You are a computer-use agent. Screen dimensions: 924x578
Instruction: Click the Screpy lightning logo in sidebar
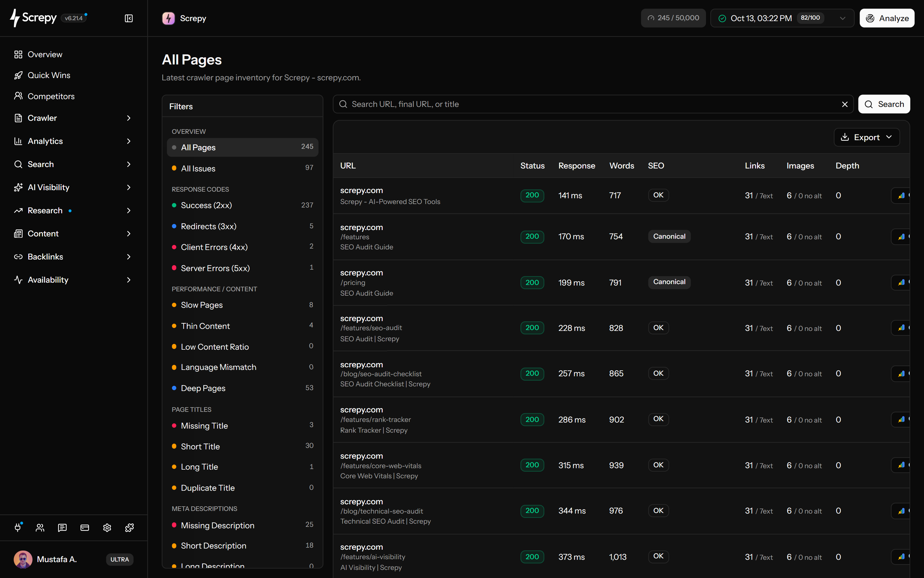click(x=15, y=18)
